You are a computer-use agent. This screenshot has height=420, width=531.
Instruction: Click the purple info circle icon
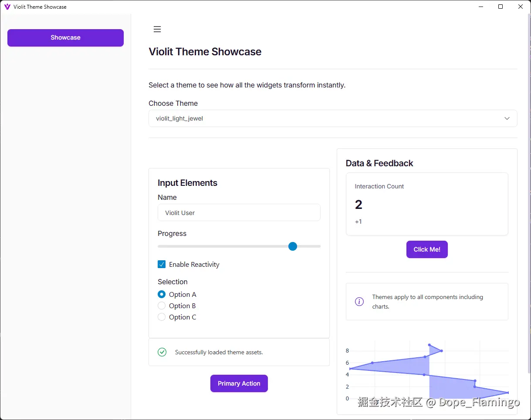pyautogui.click(x=359, y=302)
